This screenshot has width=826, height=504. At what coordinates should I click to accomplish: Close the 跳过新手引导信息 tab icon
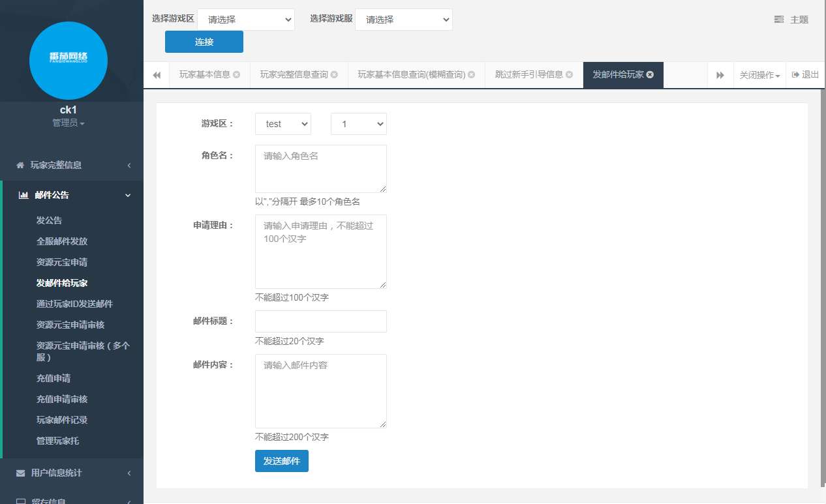coord(569,75)
